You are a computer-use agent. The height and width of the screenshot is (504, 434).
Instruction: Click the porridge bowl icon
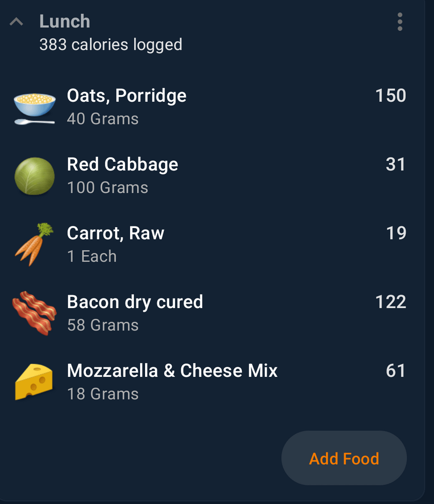34,108
